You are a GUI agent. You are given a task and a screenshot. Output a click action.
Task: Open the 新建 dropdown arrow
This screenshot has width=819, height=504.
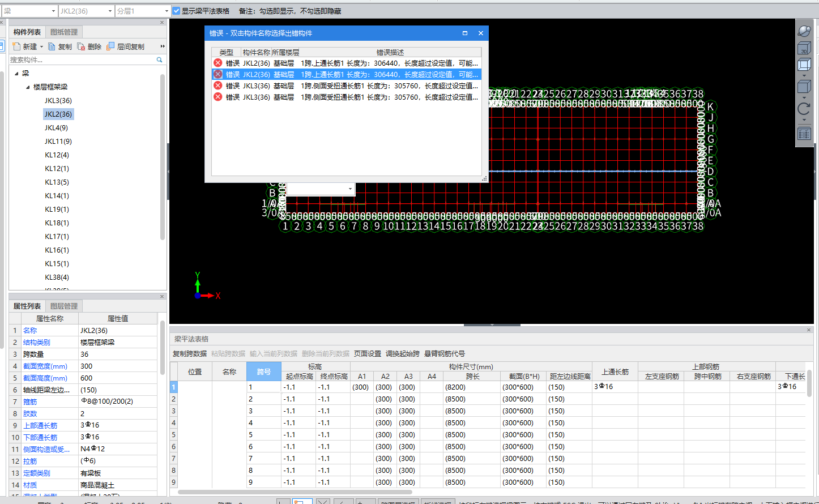[41, 47]
